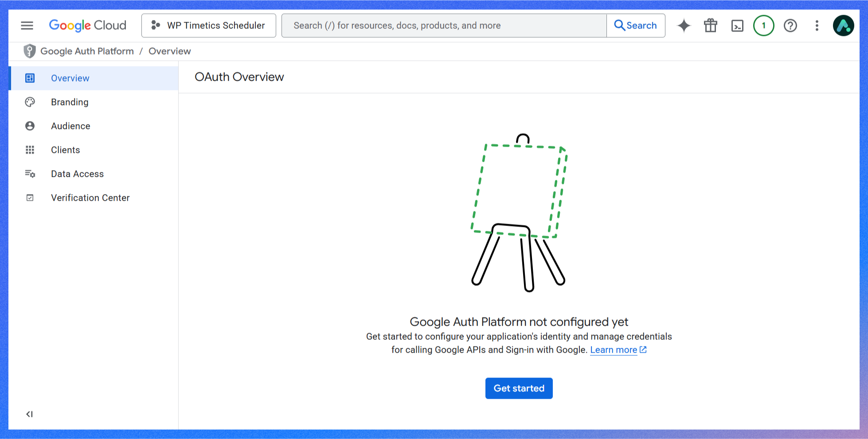Click the Data Access settings-list icon

click(30, 174)
